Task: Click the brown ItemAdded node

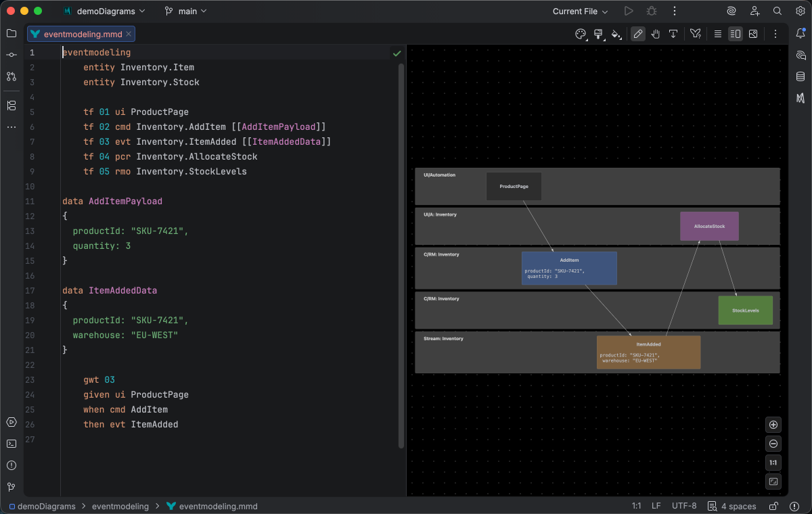Action: point(648,352)
